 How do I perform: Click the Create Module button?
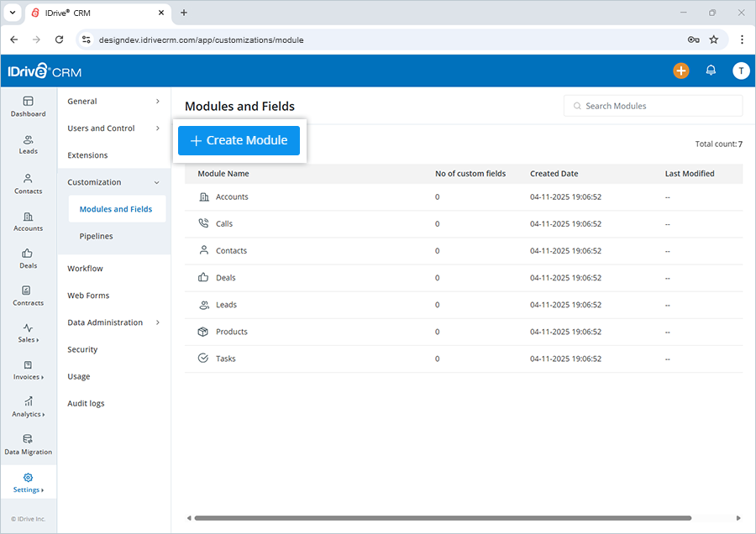pyautogui.click(x=239, y=140)
